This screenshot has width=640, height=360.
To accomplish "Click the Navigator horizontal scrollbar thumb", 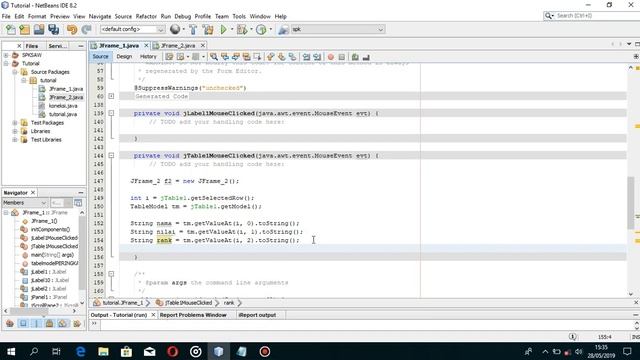I will pos(29,311).
